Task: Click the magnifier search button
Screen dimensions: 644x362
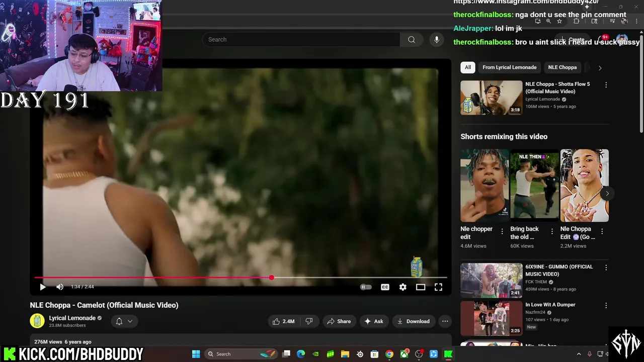Action: coord(412,39)
